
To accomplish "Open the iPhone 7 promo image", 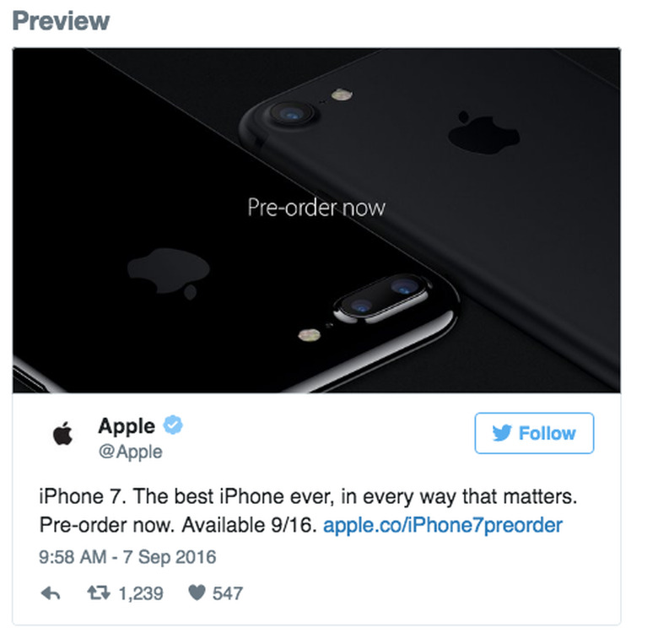I will 316,220.
